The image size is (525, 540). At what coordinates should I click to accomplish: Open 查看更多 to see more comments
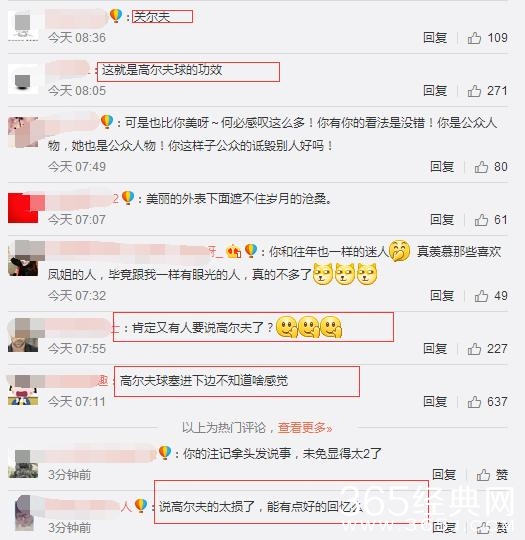tap(305, 428)
